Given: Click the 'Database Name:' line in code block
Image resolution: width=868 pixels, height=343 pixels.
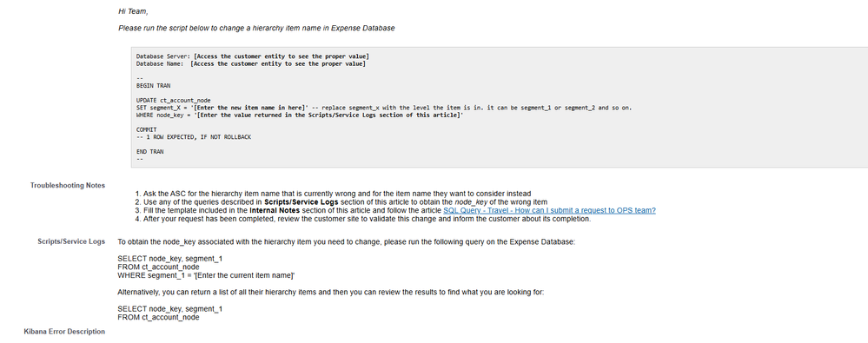Looking at the screenshot, I should (251, 63).
